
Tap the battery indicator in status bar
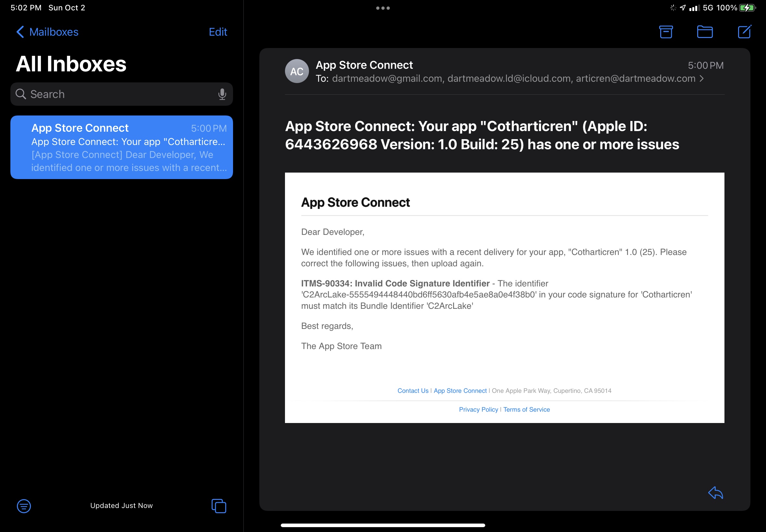click(x=747, y=8)
